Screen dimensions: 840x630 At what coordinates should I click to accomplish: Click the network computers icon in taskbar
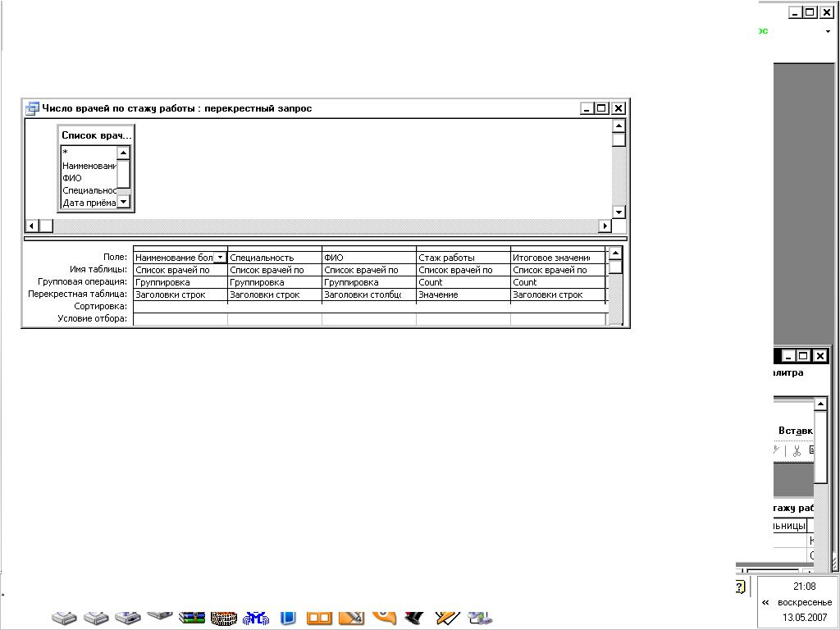[x=479, y=619]
